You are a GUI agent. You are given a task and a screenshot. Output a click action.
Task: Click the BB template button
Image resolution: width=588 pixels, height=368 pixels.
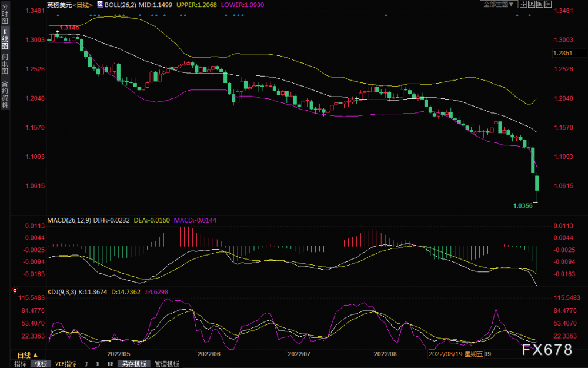click(x=111, y=364)
